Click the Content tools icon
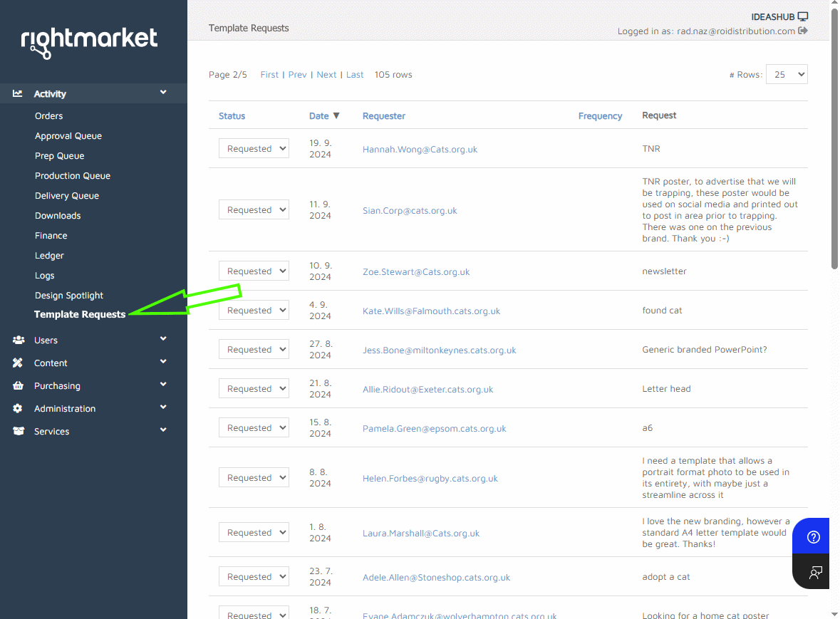This screenshot has height=619, width=840. (18, 363)
